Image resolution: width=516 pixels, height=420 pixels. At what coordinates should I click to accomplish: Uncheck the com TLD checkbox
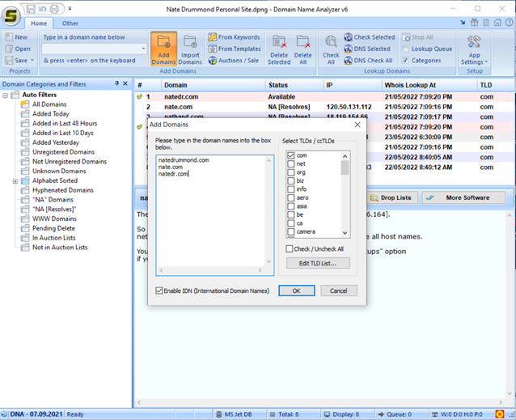(291, 155)
